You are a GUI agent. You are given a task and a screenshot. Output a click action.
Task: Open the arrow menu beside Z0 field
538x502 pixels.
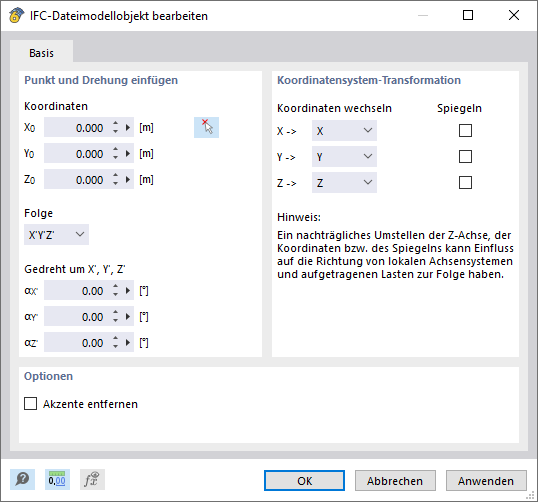pyautogui.click(x=128, y=179)
